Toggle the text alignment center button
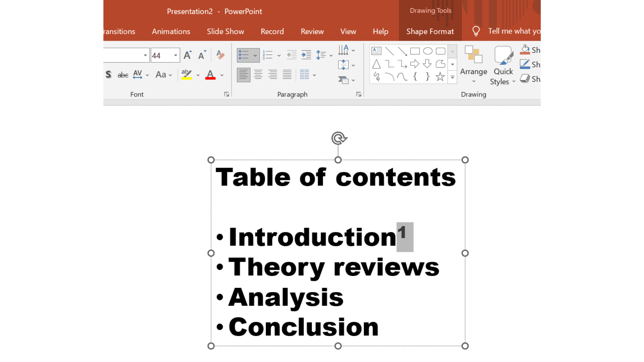The image size is (644, 362). point(258,74)
